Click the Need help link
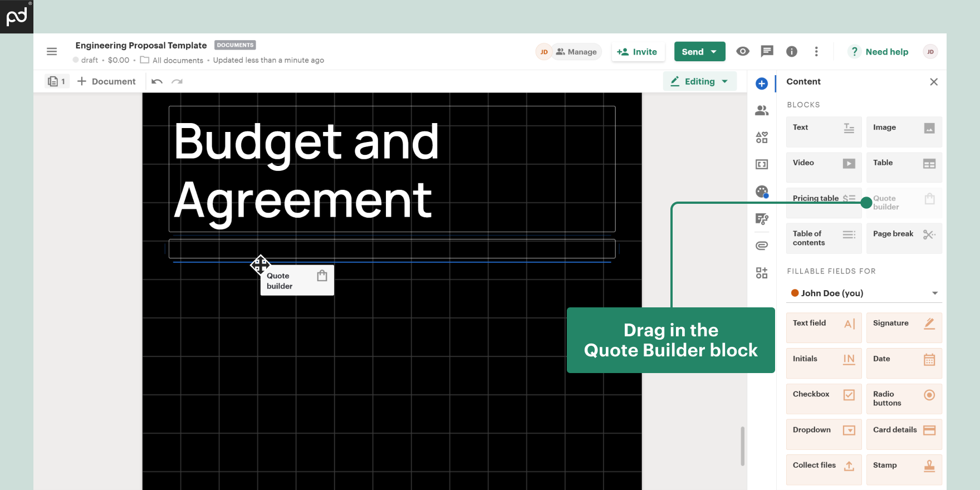 click(886, 52)
